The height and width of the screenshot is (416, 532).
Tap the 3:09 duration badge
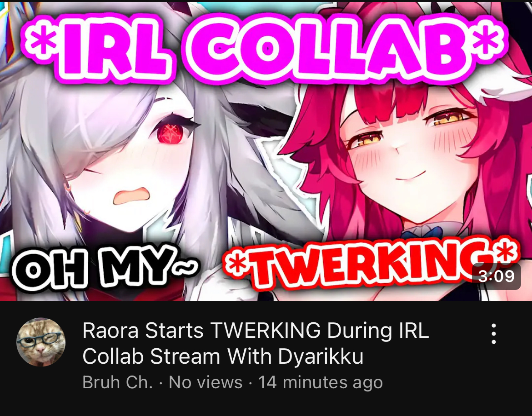pos(497,276)
